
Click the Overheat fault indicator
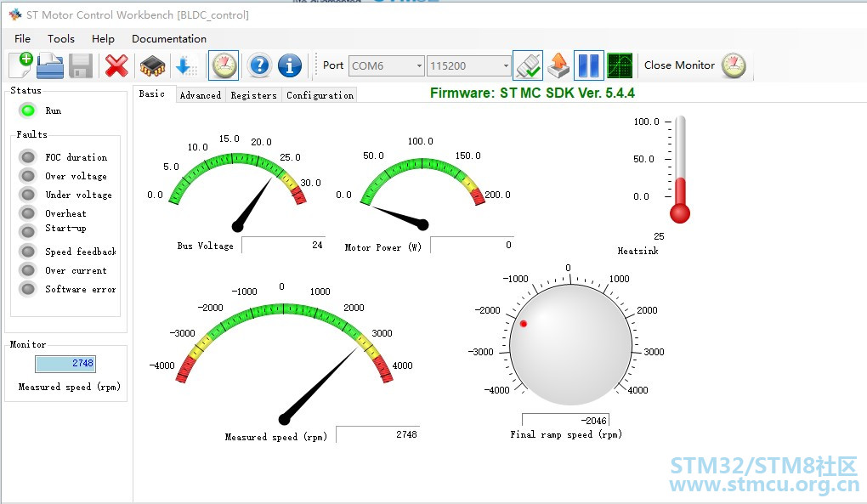click(28, 213)
